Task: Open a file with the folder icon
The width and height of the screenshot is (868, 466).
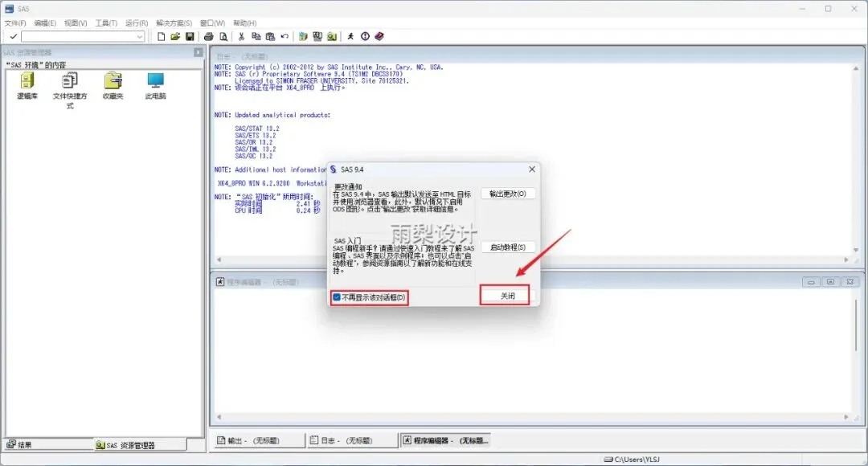Action: tap(175, 36)
